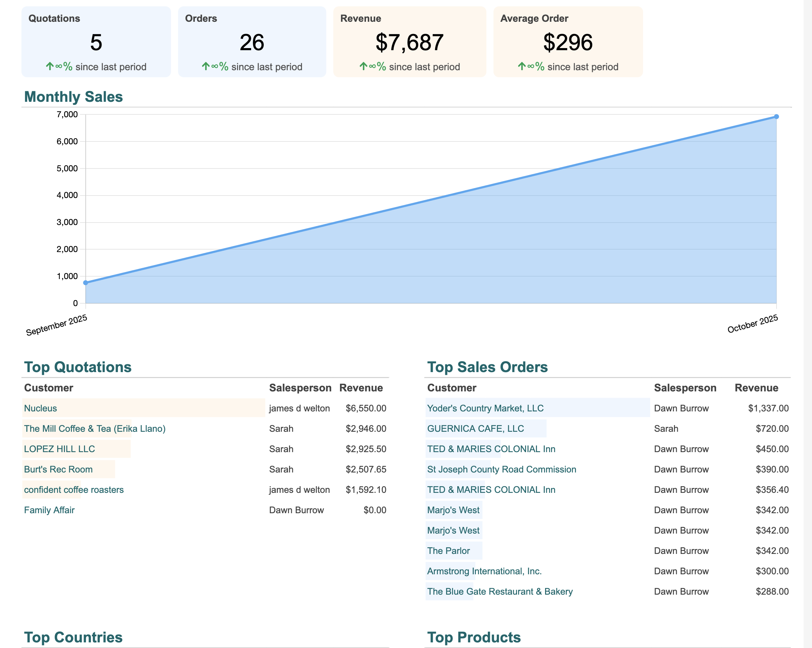Image resolution: width=812 pixels, height=648 pixels.
Task: Open the Family Affair quotation
Action: tap(49, 510)
